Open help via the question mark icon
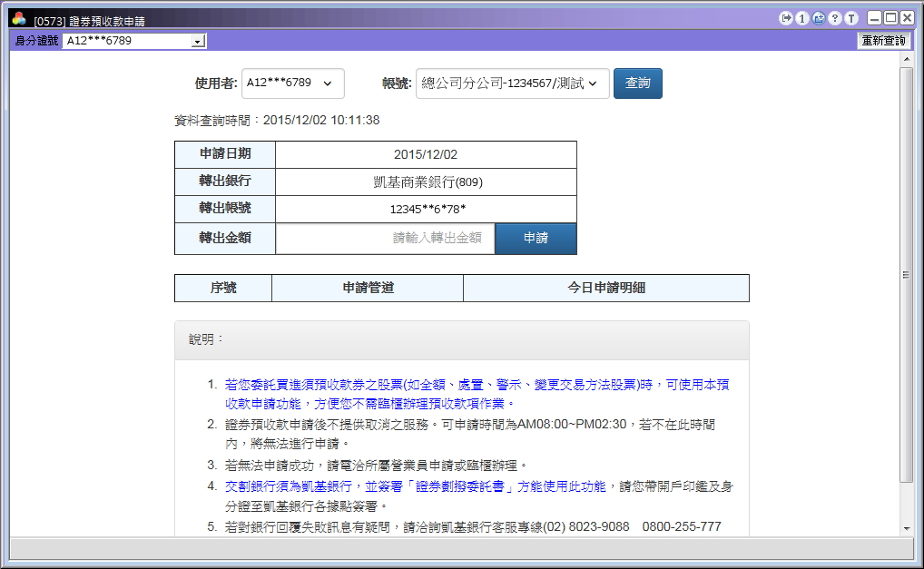This screenshot has width=924, height=569. pyautogui.click(x=835, y=18)
